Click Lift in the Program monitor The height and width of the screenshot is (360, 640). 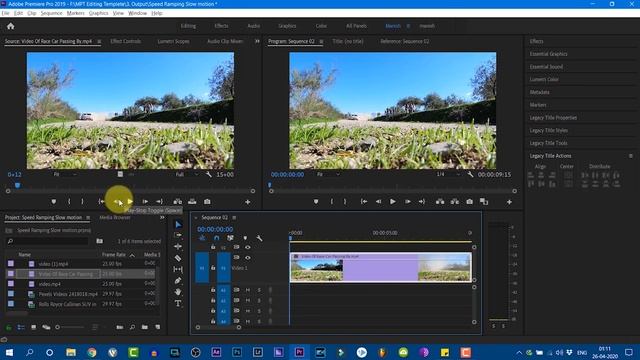[x=440, y=202]
